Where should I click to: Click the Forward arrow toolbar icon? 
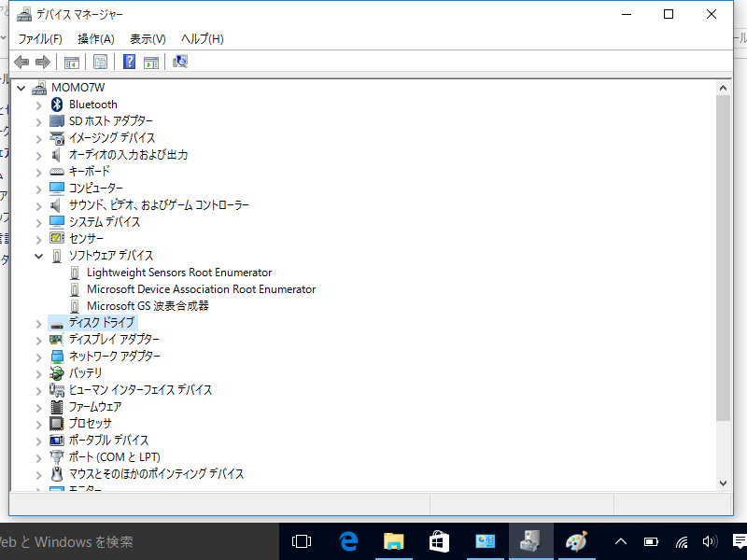(43, 62)
